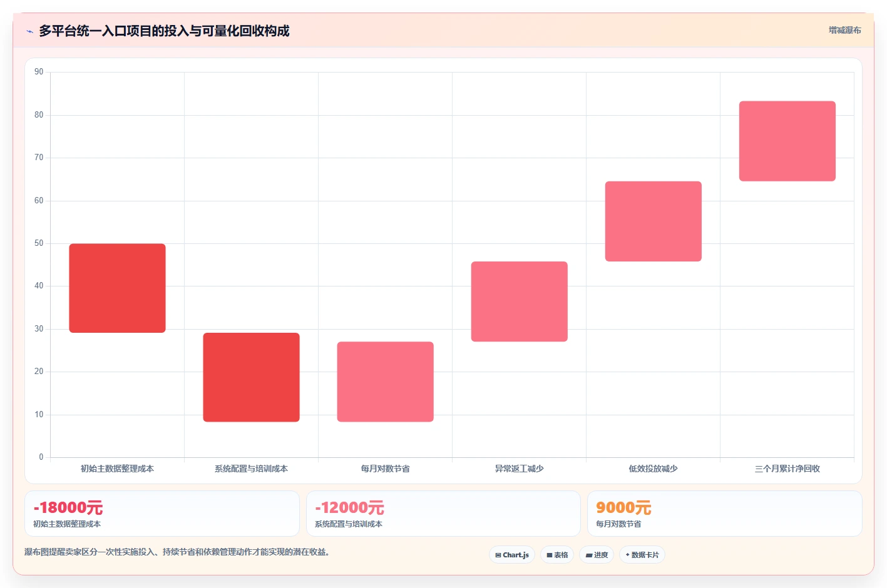Click the 系统配置与培训成本 waterfall bar
This screenshot has height=588, width=887.
pyautogui.click(x=251, y=377)
